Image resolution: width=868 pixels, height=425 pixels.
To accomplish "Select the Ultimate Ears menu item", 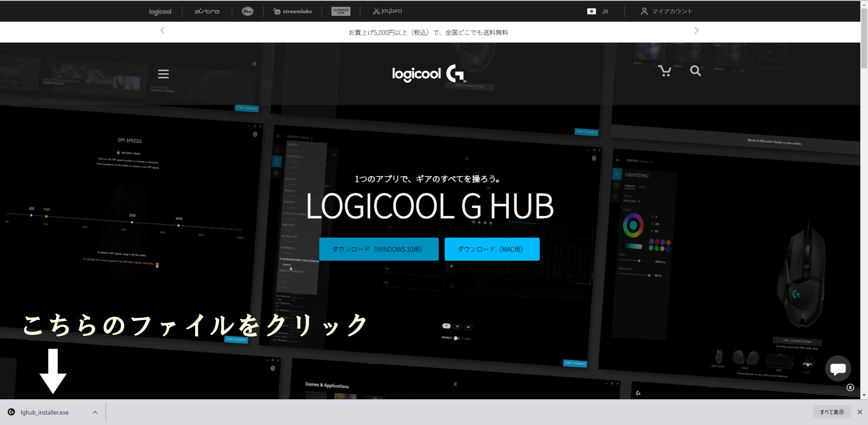I will (x=340, y=11).
